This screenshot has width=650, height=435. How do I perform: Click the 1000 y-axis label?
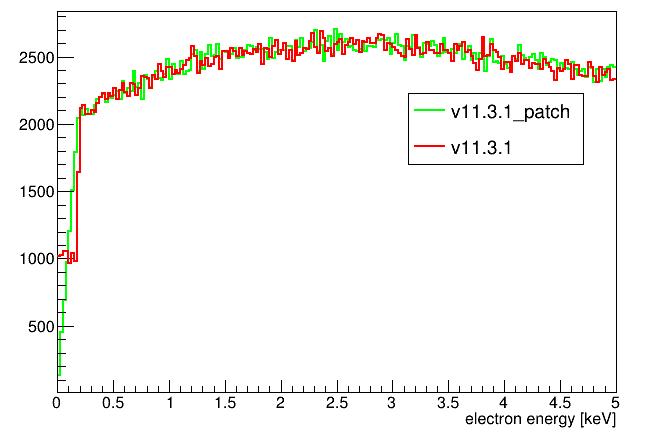(36, 259)
